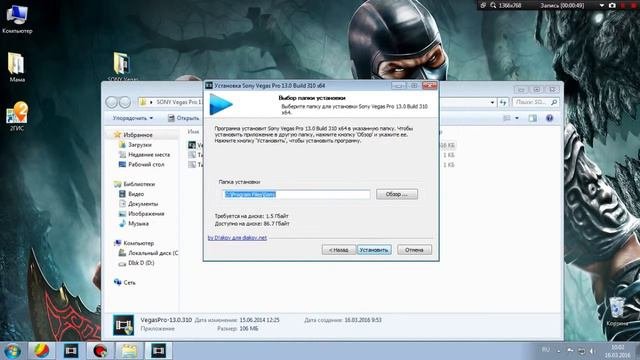Click the volume speaker tray icon
The height and width of the screenshot is (360, 640).
(592, 351)
